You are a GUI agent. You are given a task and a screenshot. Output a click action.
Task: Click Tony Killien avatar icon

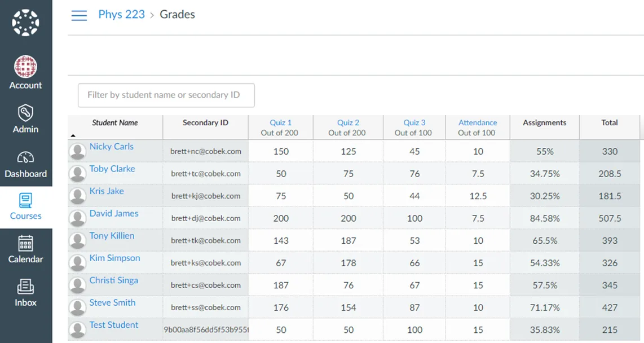tap(77, 240)
